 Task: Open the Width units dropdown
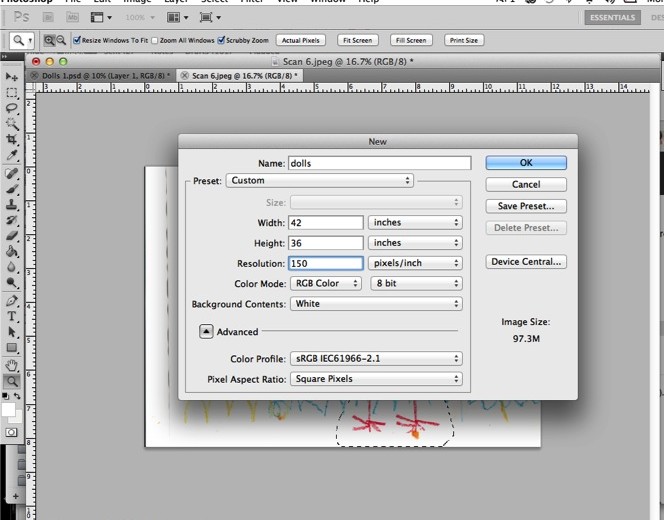pos(415,223)
